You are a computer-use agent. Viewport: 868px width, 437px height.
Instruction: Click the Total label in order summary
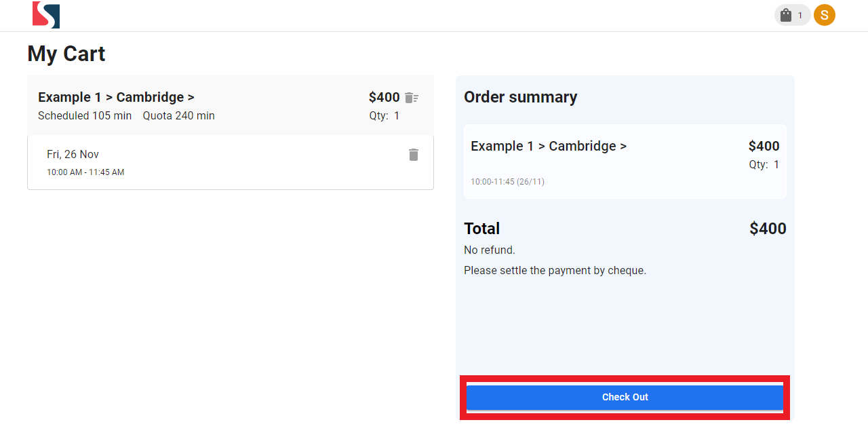tap(481, 228)
